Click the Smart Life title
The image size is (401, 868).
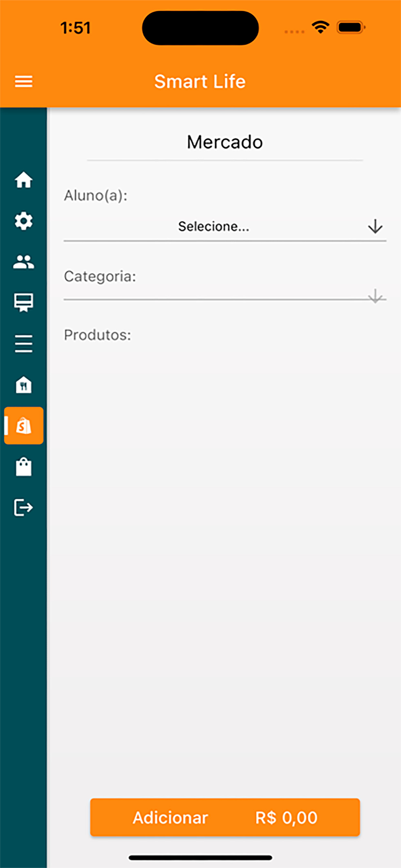point(200,82)
